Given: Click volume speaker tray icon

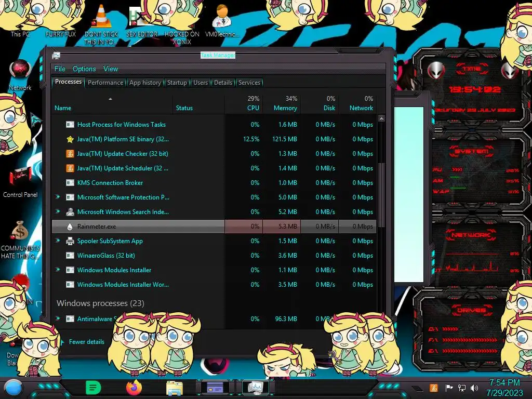Looking at the screenshot, I should pos(474,388).
